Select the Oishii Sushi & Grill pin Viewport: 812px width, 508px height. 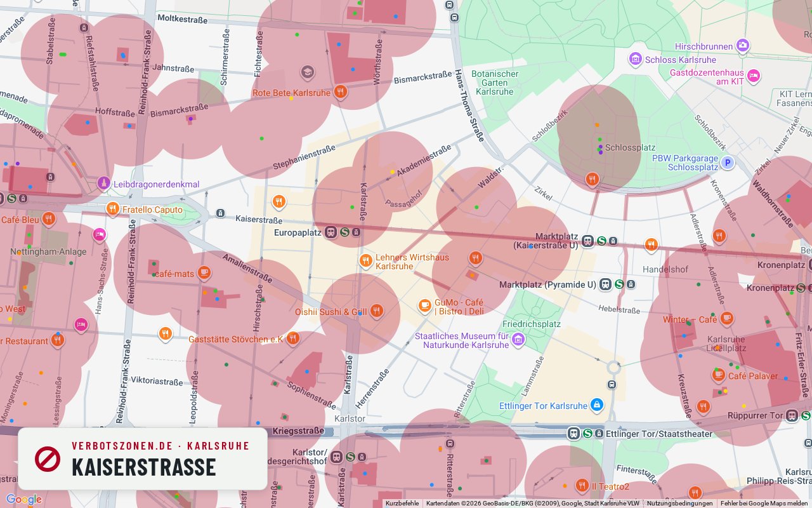tap(377, 311)
